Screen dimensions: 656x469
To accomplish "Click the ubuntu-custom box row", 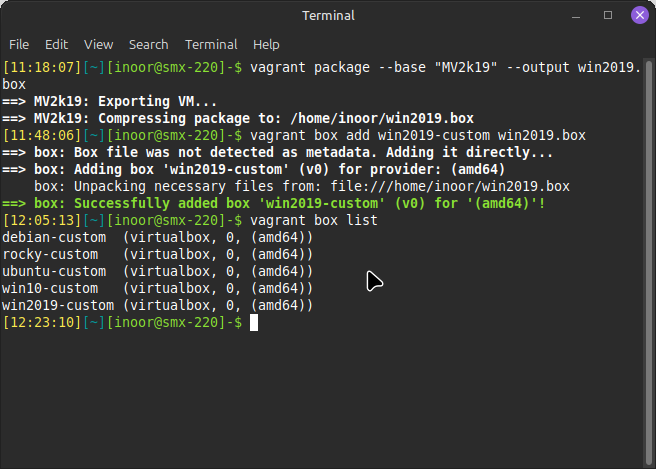I will 157,272.
